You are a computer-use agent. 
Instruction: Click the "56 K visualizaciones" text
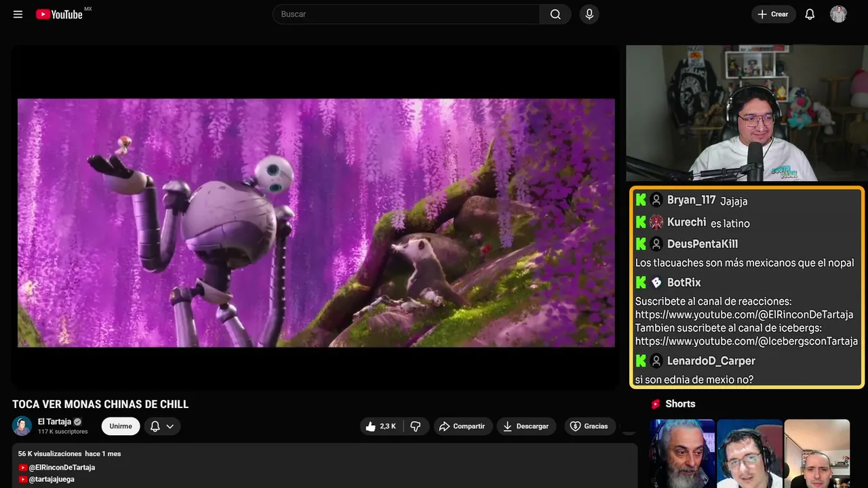click(x=50, y=453)
